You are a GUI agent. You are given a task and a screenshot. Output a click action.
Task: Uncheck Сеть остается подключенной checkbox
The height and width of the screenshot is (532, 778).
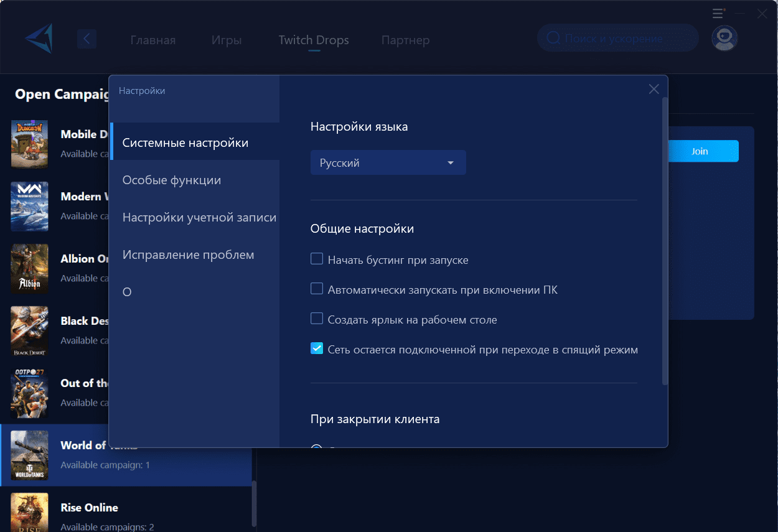point(317,348)
